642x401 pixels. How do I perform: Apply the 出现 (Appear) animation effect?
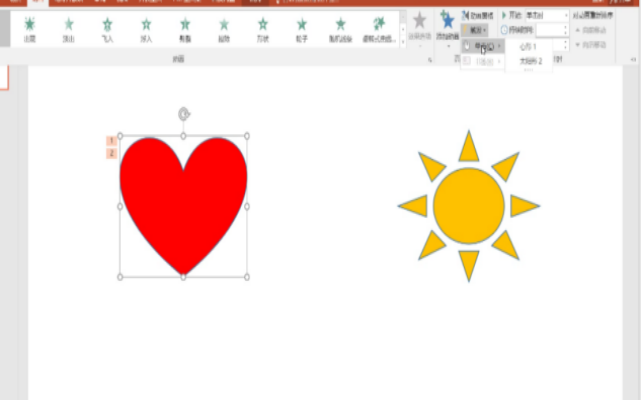click(x=29, y=29)
